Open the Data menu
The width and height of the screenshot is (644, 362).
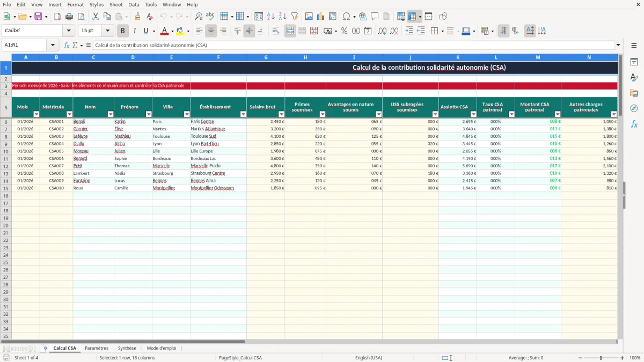[134, 4]
